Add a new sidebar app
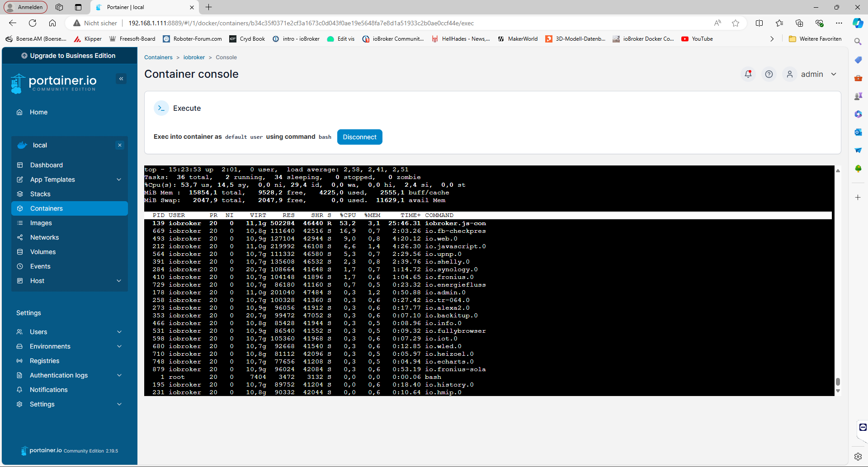The width and height of the screenshot is (868, 467). pos(858,198)
